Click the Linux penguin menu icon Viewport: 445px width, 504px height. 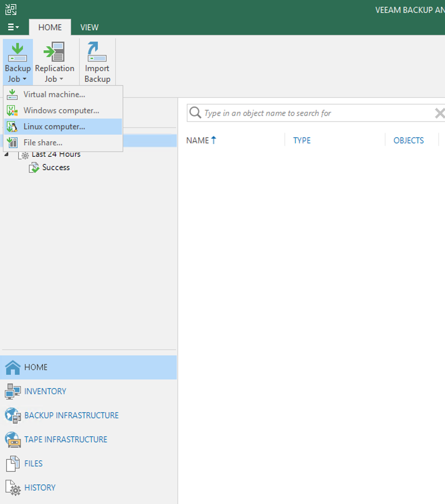tap(12, 127)
